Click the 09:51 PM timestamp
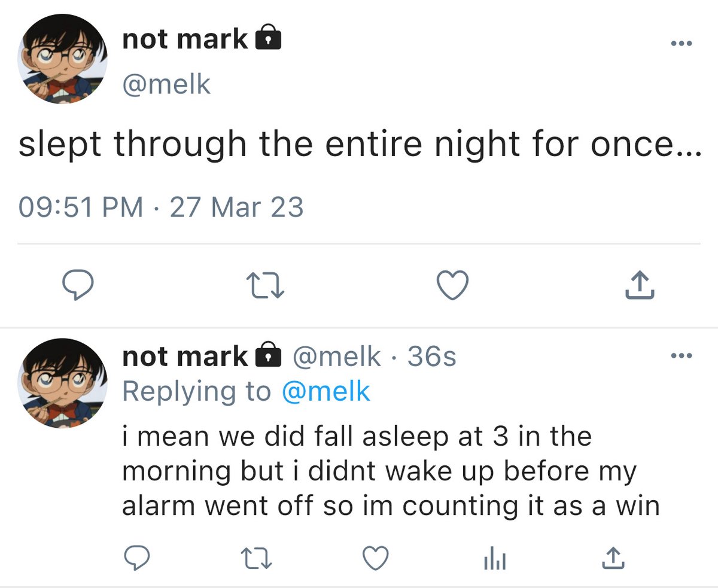 pyautogui.click(x=81, y=208)
